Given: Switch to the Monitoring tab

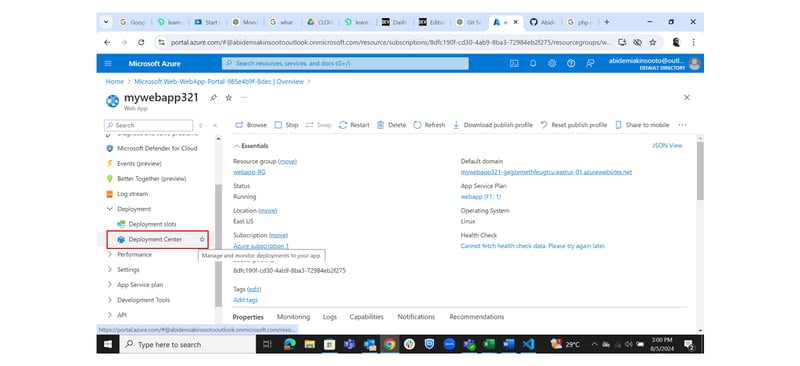Looking at the screenshot, I should [293, 317].
